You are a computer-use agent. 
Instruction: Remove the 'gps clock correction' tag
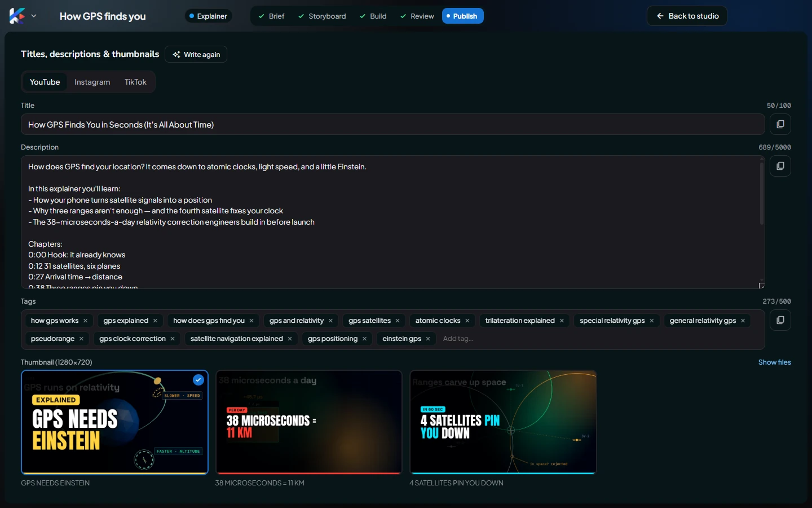coord(173,339)
